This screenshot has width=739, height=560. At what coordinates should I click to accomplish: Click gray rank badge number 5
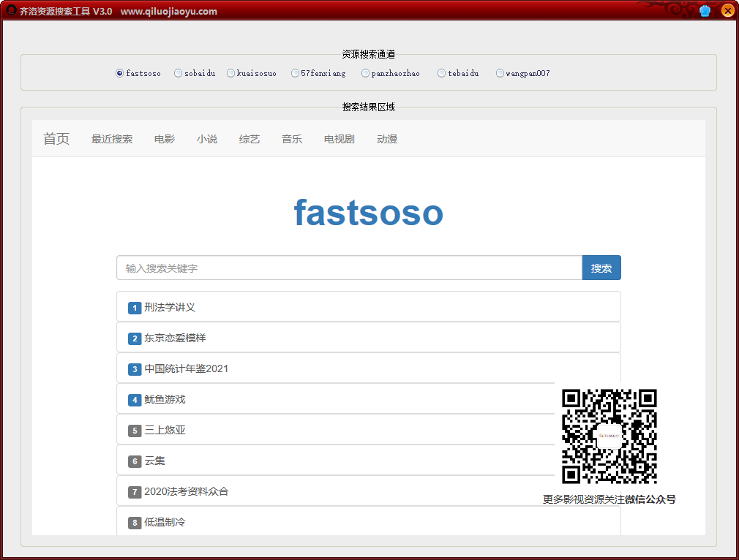135,431
